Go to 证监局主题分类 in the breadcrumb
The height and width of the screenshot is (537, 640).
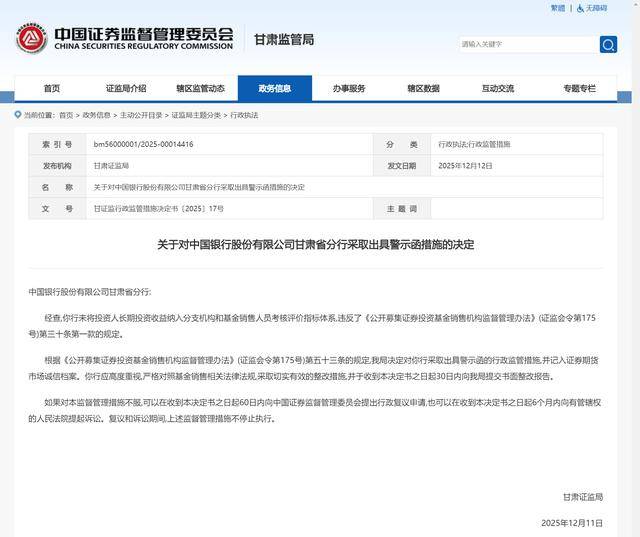pos(196,115)
